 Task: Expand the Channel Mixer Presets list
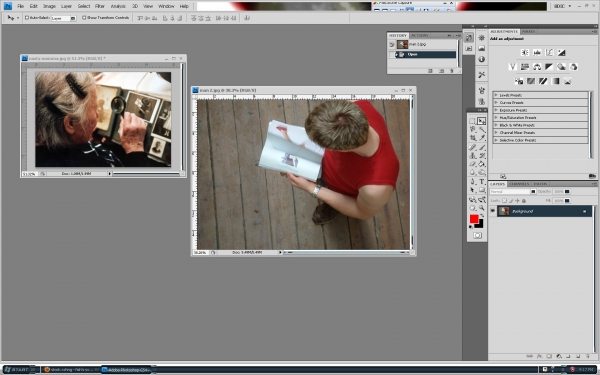click(x=496, y=132)
